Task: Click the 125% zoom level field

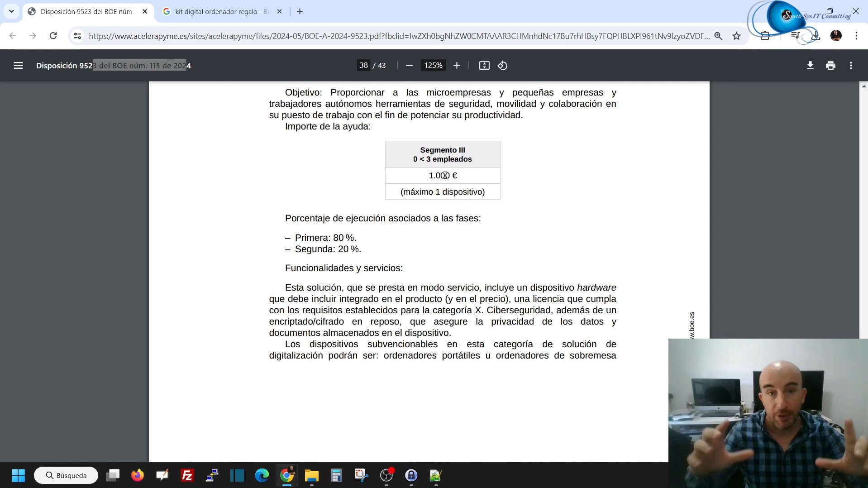Action: click(433, 66)
